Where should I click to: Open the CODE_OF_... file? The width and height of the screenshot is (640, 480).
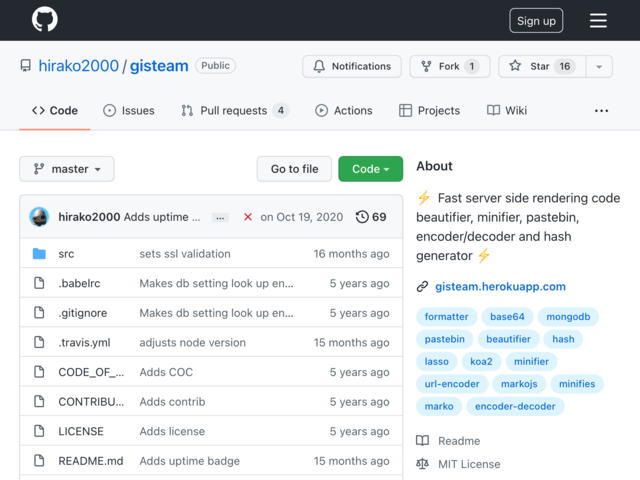(91, 372)
